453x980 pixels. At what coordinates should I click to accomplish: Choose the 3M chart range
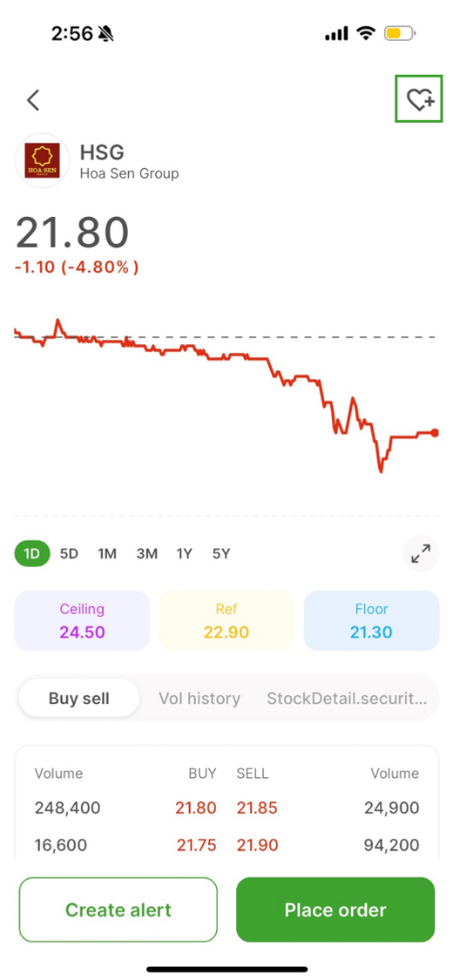click(147, 554)
